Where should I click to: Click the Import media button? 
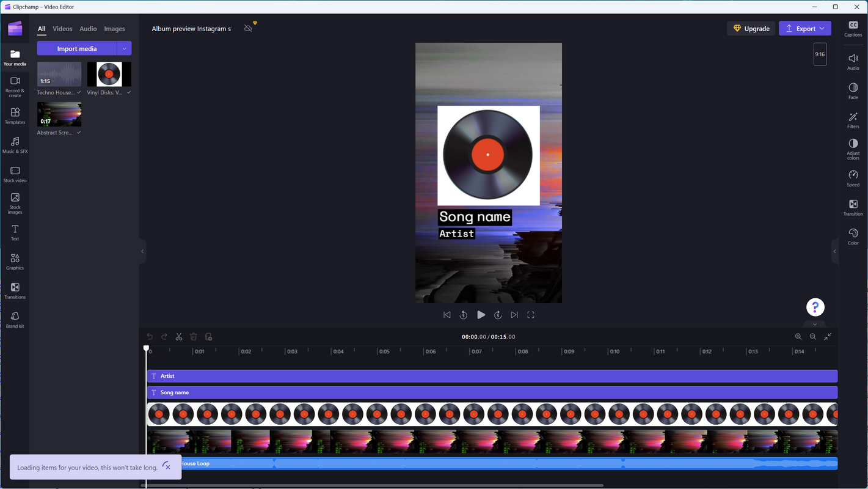(76, 49)
